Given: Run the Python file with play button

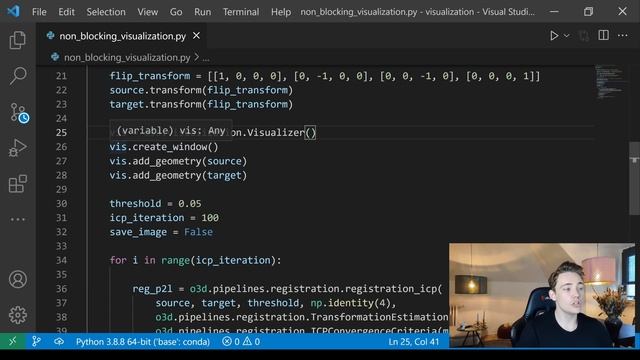Looking at the screenshot, I should [x=554, y=36].
